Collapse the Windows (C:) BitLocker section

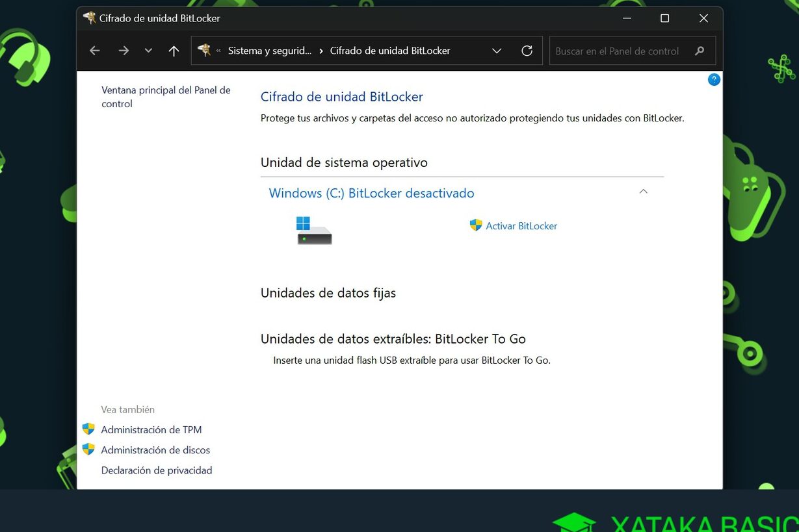643,191
